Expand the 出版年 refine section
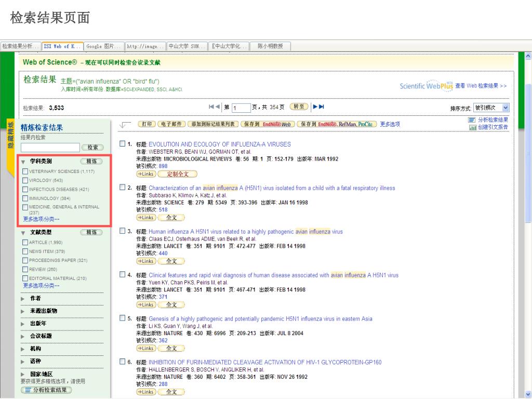The image size is (532, 399). pos(23,324)
